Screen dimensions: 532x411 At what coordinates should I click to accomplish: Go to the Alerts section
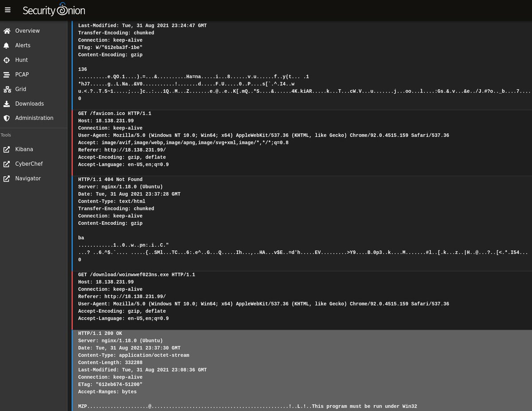pyautogui.click(x=23, y=46)
